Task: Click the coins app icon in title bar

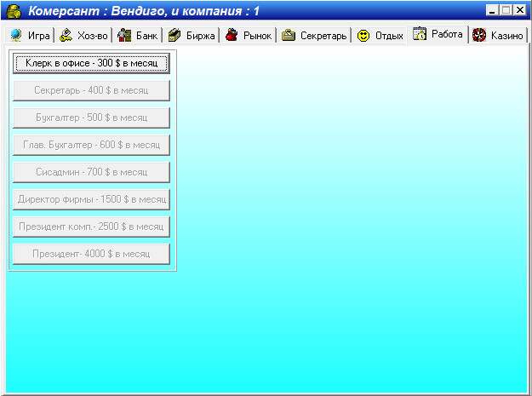Action: pyautogui.click(x=14, y=11)
